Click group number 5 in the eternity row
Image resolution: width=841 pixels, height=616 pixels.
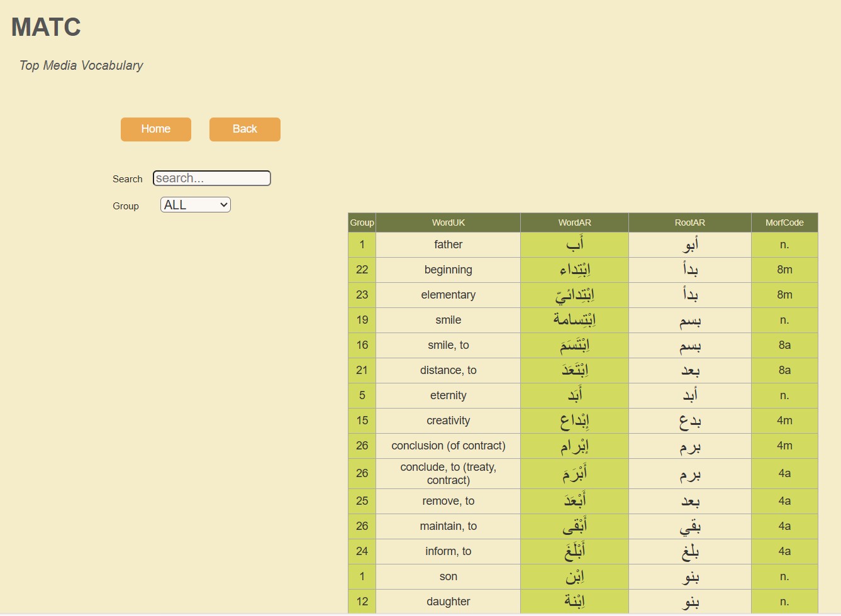362,395
